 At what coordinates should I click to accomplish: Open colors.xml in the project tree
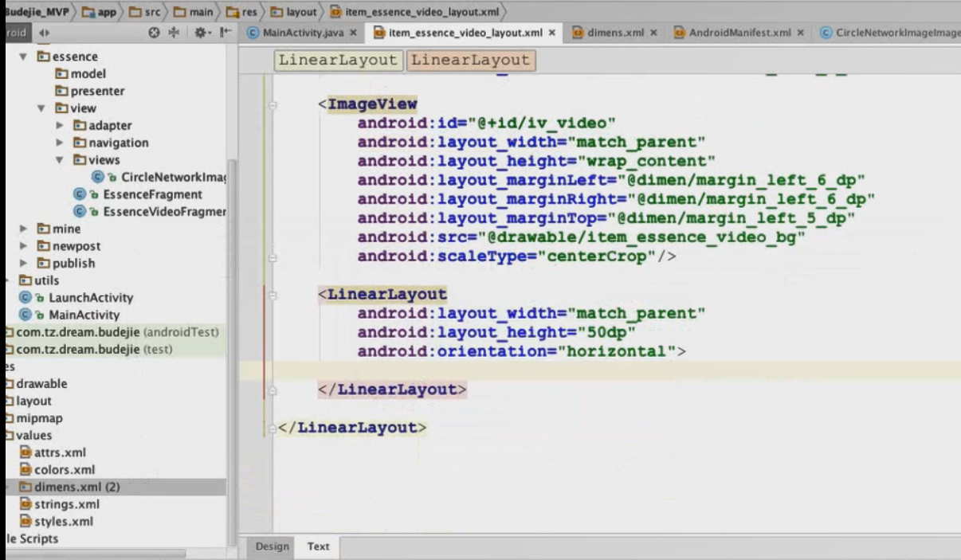(57, 470)
